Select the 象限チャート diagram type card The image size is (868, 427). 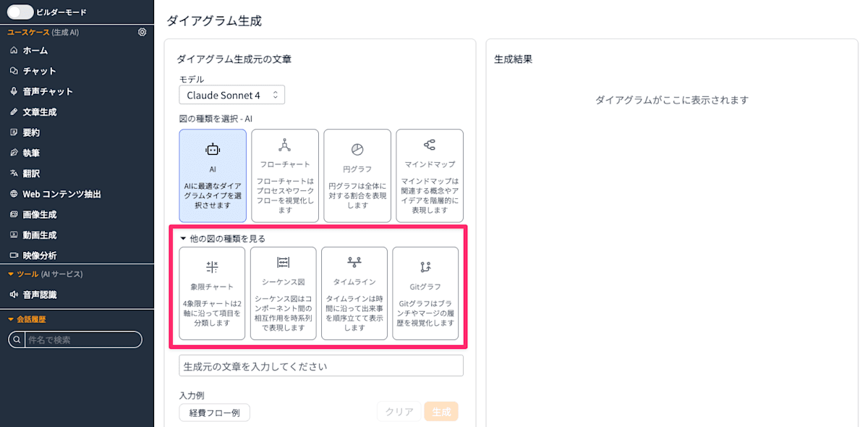click(212, 293)
